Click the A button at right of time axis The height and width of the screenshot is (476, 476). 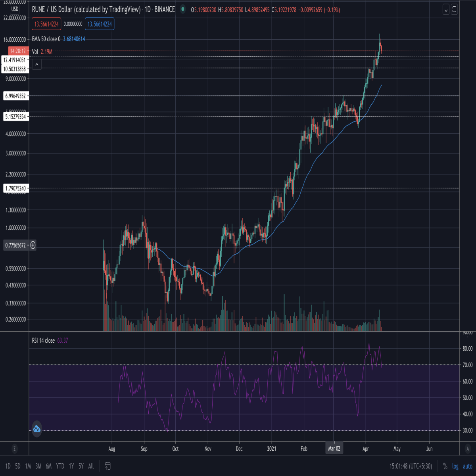point(468,449)
